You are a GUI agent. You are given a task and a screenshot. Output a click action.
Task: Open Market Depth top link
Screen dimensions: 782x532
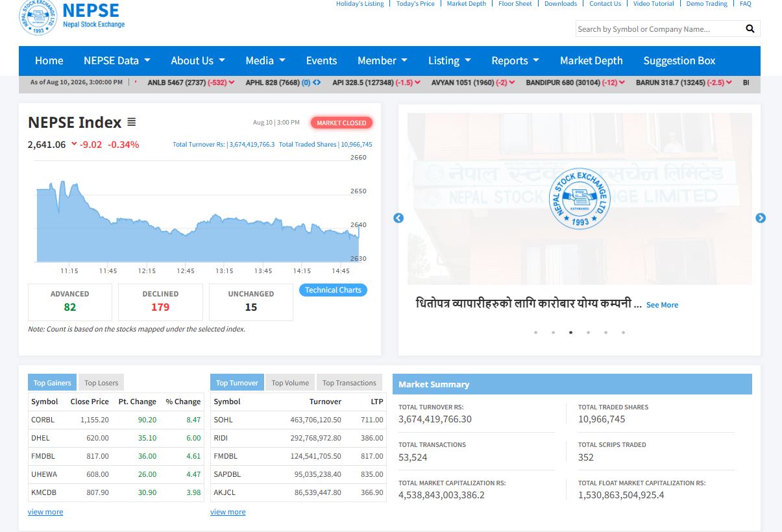[x=467, y=4]
